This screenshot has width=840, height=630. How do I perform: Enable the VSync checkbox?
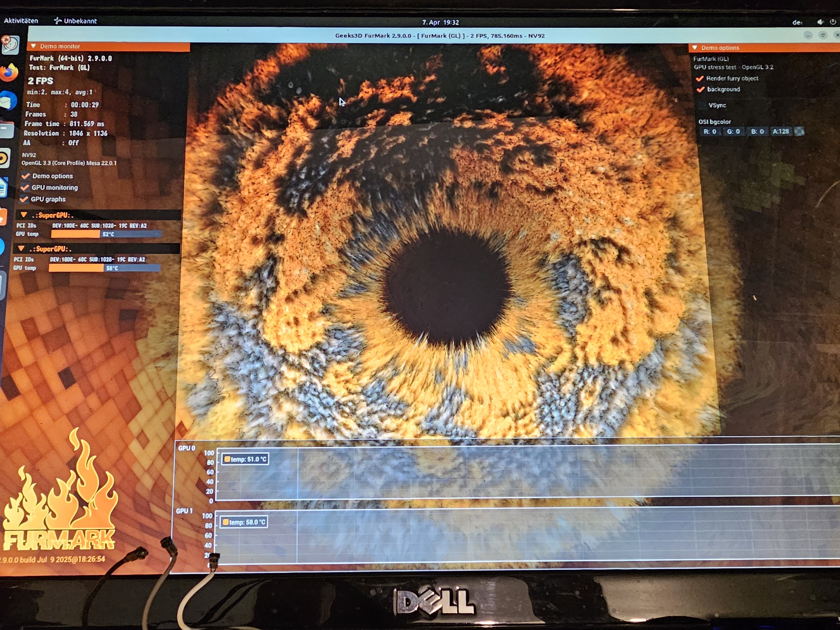tap(702, 105)
